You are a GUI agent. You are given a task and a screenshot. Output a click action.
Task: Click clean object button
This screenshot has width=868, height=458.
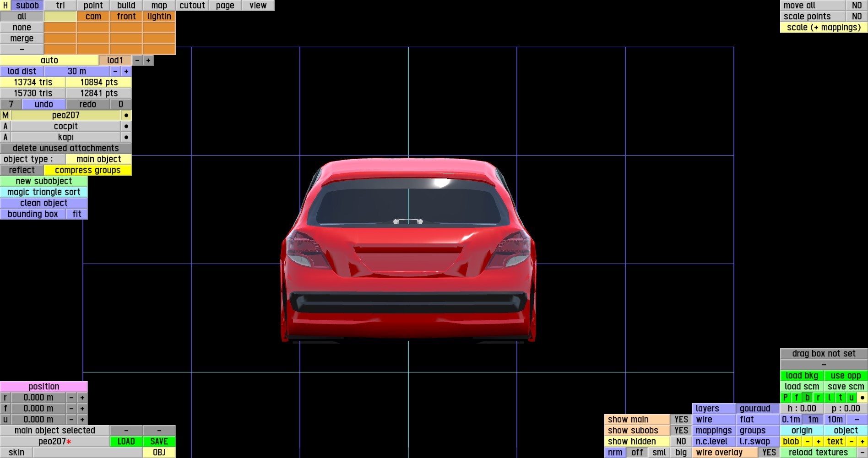click(x=44, y=203)
